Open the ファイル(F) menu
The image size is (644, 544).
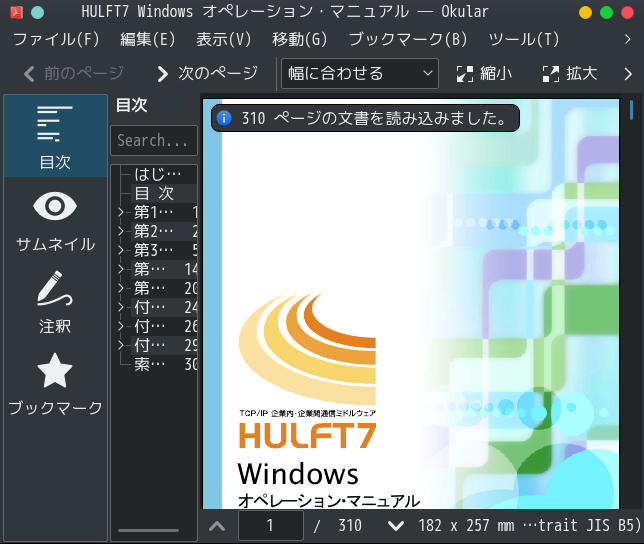pyautogui.click(x=56, y=39)
